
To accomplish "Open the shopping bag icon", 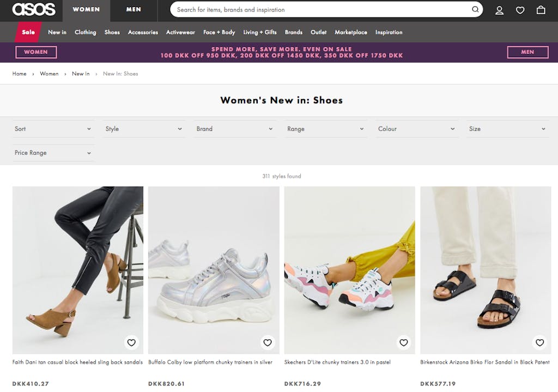I will point(541,10).
